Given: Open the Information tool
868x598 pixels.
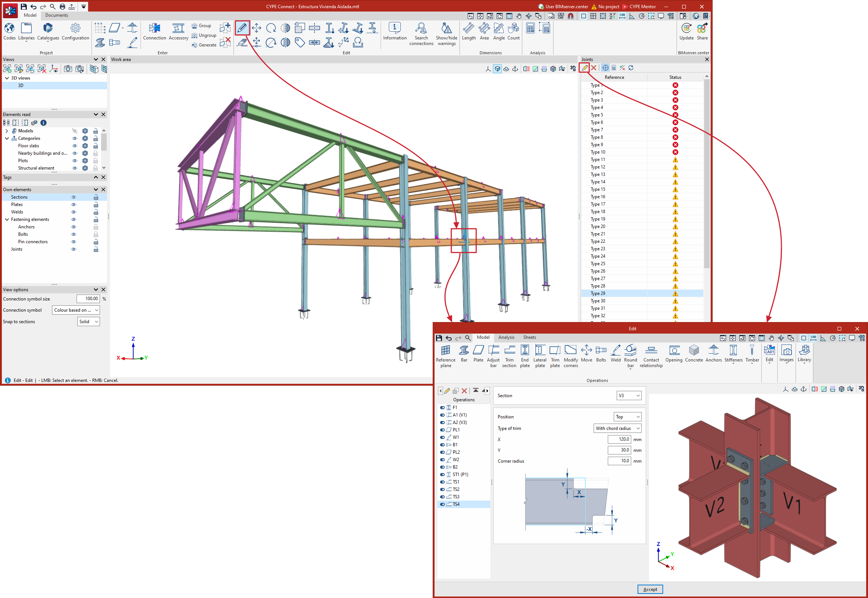Looking at the screenshot, I should (x=395, y=32).
